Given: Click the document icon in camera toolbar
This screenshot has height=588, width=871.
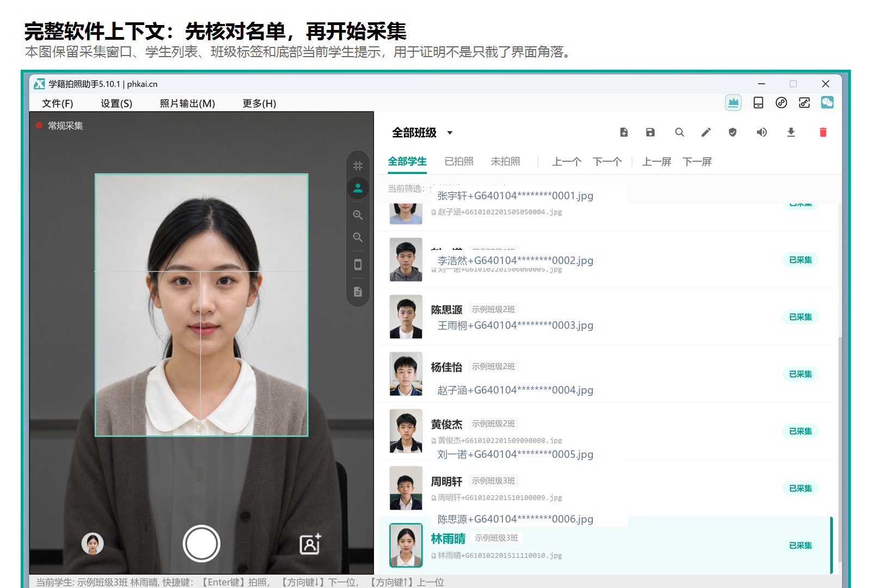Looking at the screenshot, I should click(358, 292).
